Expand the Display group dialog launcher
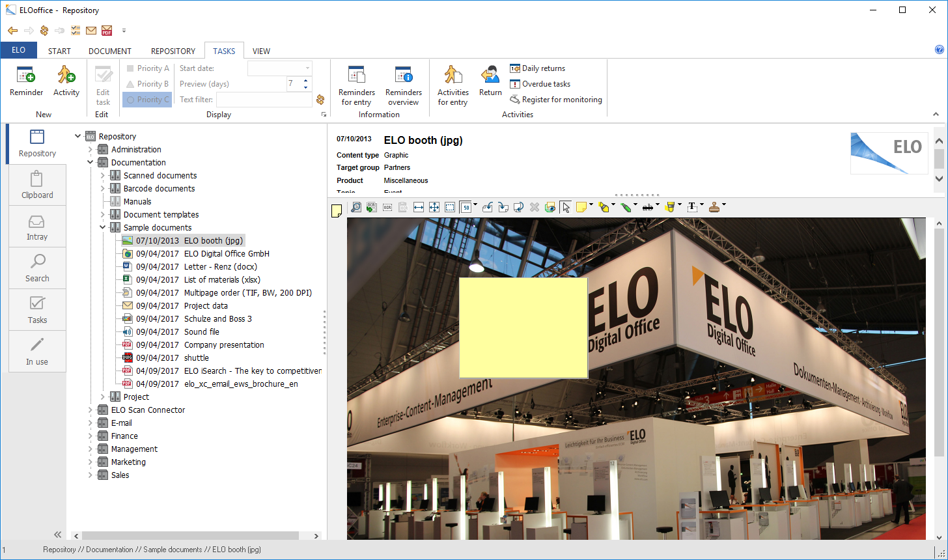948x560 pixels. pyautogui.click(x=324, y=115)
